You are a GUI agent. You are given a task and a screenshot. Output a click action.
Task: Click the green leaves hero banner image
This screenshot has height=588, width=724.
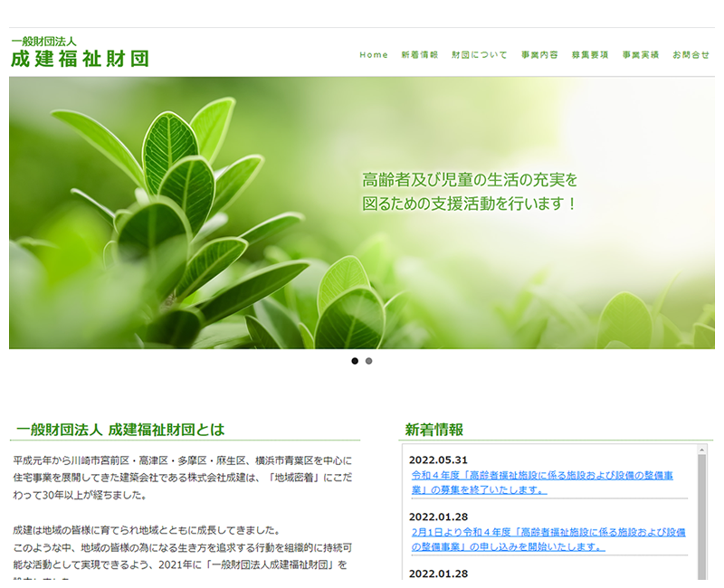tap(362, 213)
